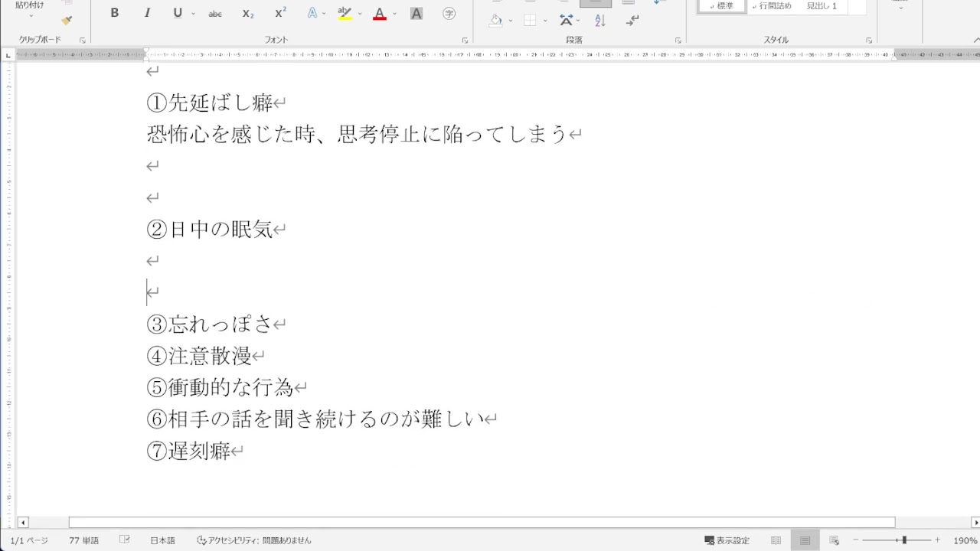This screenshot has width=980, height=551.
Task: Select the 標準 style
Action: click(x=721, y=6)
